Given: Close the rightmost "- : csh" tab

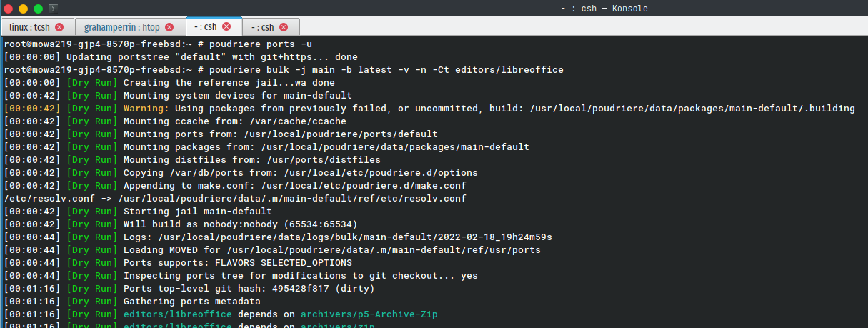Looking at the screenshot, I should [284, 27].
